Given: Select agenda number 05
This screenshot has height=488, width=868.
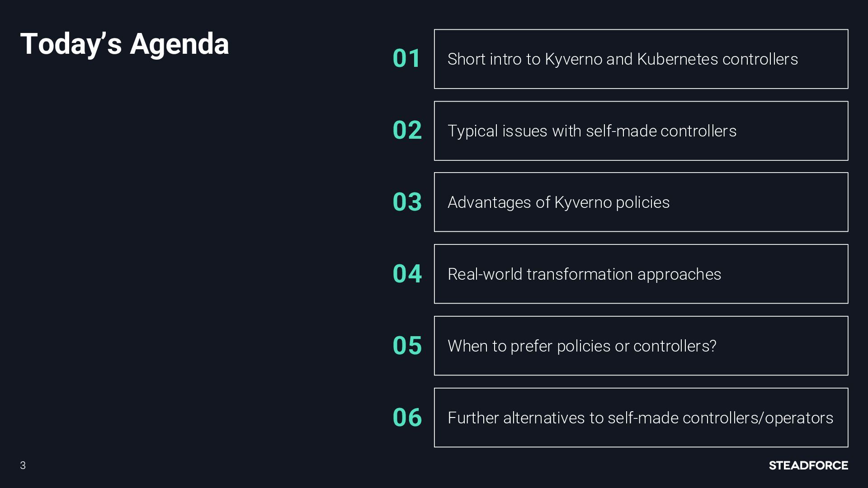Looking at the screenshot, I should click(x=407, y=346).
